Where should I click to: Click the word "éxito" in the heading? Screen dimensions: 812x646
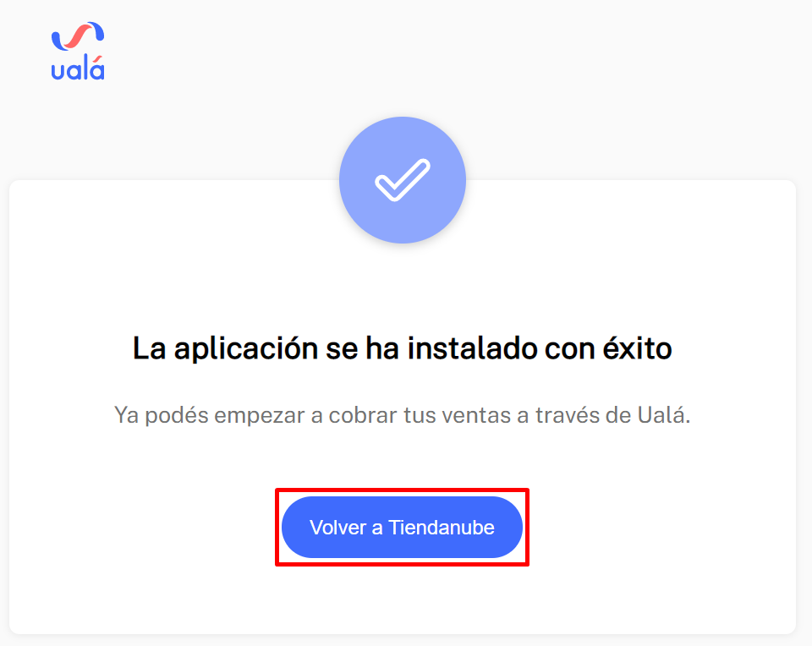click(x=637, y=348)
